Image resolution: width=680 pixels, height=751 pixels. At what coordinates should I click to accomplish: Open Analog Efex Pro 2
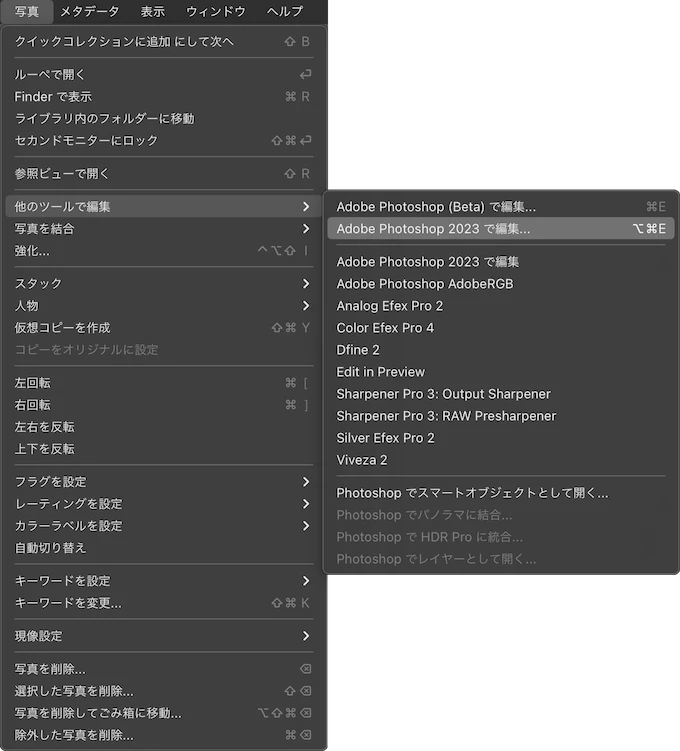point(501,306)
